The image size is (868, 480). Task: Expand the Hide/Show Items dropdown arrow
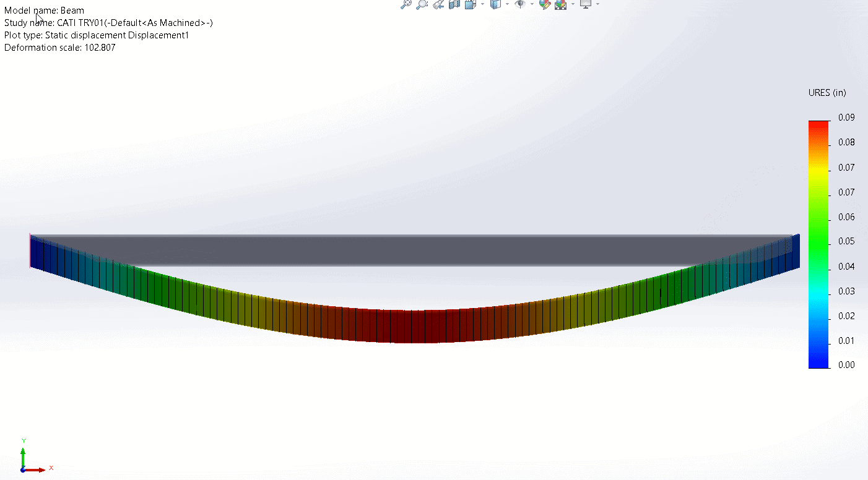(x=532, y=4)
